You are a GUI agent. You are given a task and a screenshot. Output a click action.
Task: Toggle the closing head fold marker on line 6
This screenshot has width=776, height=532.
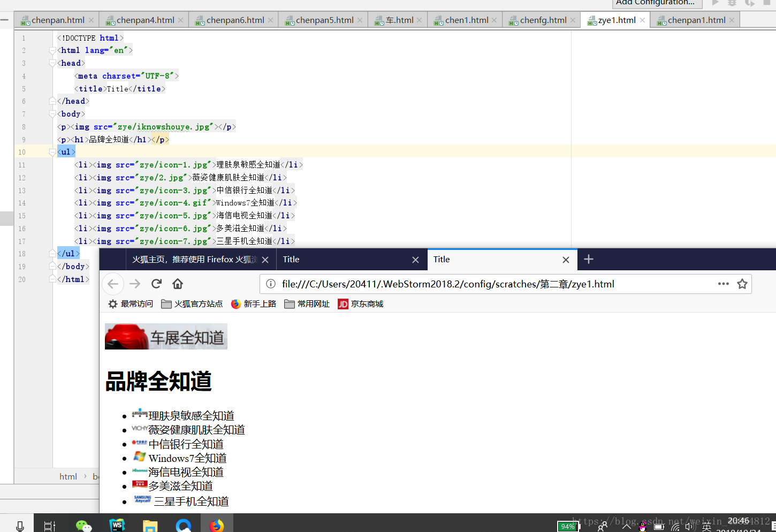click(x=52, y=101)
